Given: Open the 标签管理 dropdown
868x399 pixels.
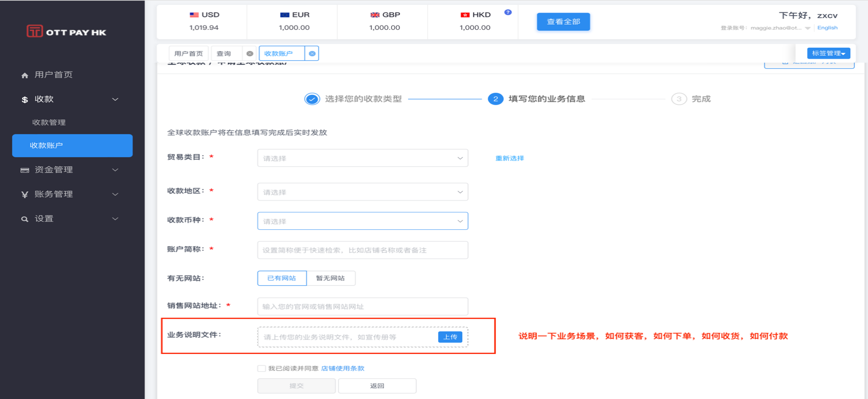Looking at the screenshot, I should [x=828, y=53].
